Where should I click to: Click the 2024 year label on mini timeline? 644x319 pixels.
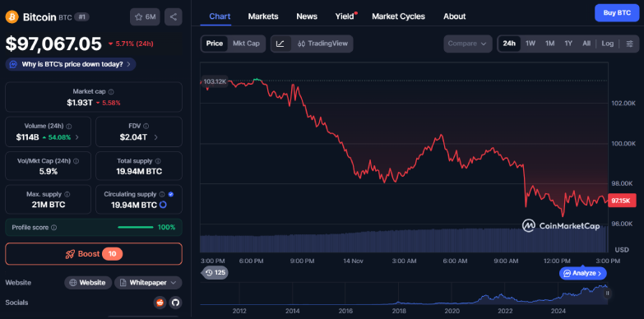pos(558,311)
